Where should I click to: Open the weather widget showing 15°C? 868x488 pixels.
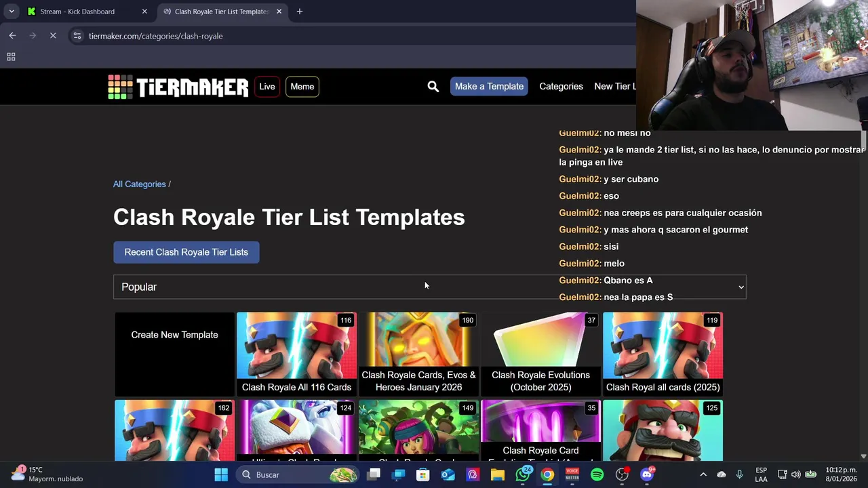click(46, 474)
